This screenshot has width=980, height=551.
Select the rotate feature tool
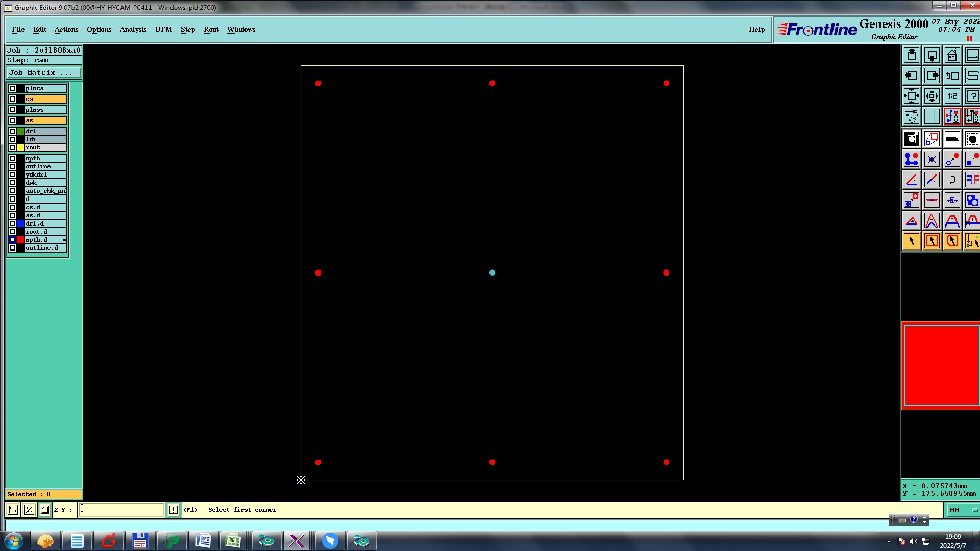tap(952, 180)
